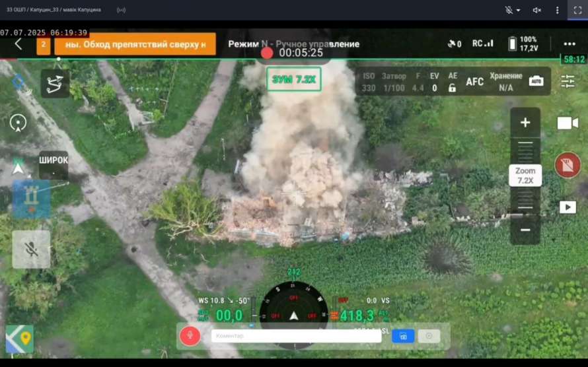Toggle the viewer microphone mute icon

pyautogui.click(x=509, y=10)
